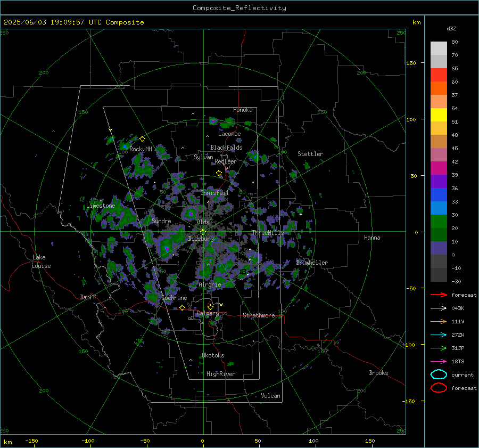This screenshot has width=479, height=448.
Task: Click the Drumheller label
Action: point(312,263)
